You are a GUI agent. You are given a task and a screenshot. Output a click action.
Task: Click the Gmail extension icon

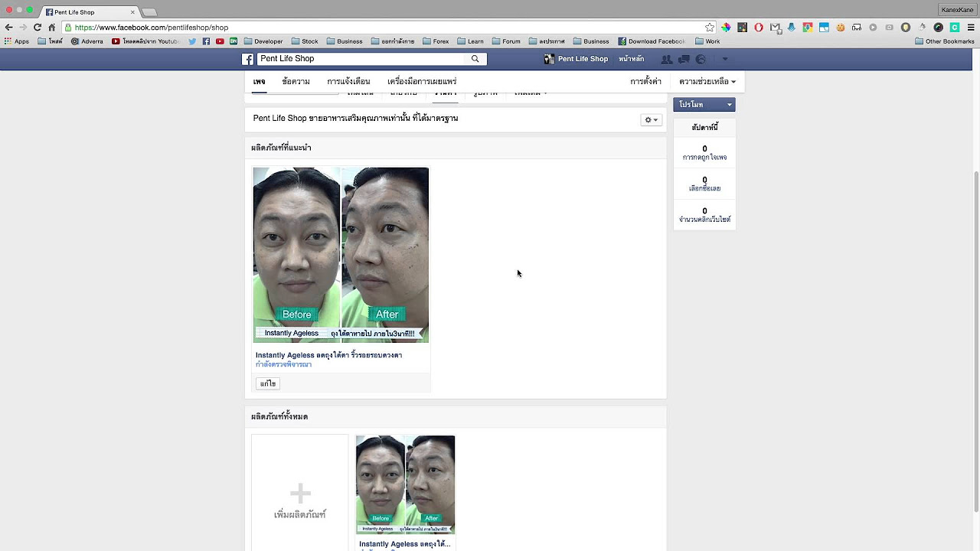coord(775,28)
